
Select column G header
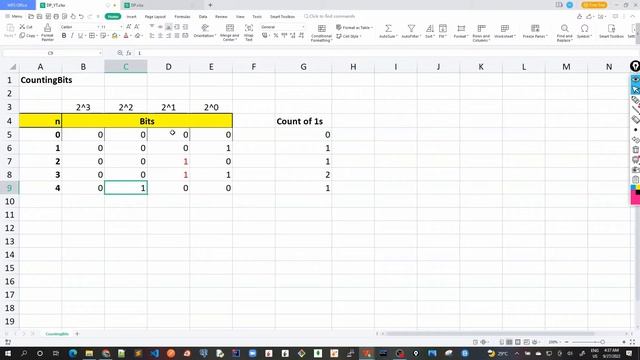pyautogui.click(x=303, y=67)
